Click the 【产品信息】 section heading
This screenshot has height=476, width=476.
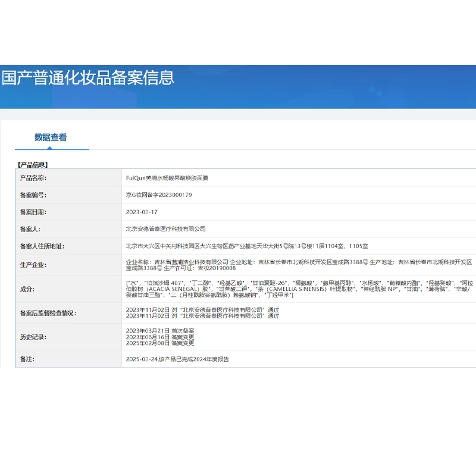pyautogui.click(x=32, y=165)
